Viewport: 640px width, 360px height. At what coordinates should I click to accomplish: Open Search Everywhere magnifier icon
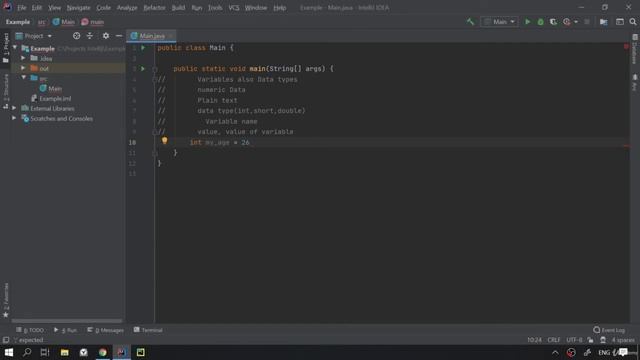pos(633,22)
